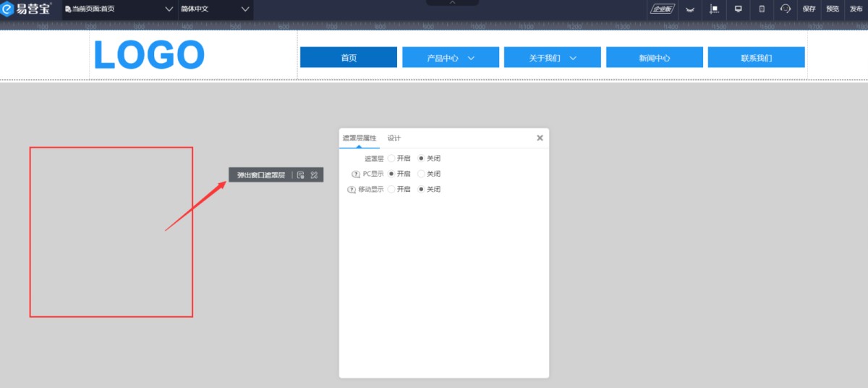Select 开启 for 移动显示
The width and height of the screenshot is (868, 388).
391,190
